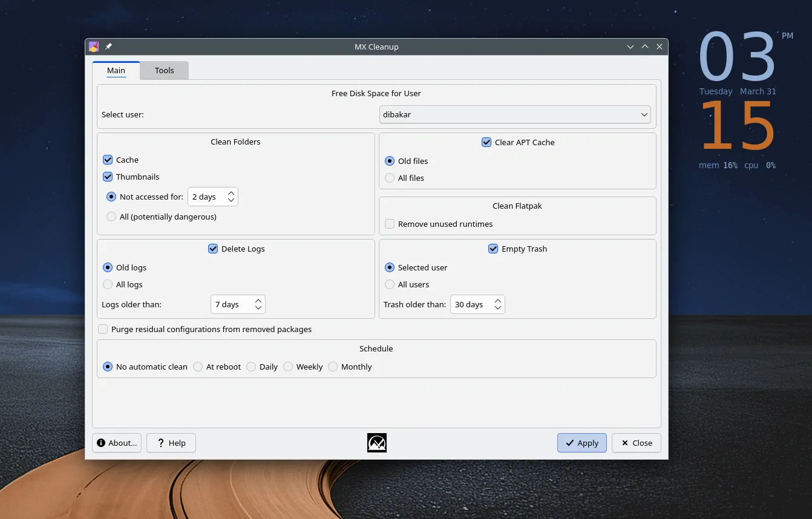Viewport: 812px width, 519px height.
Task: Click the question mark icon beside Help
Action: point(160,443)
